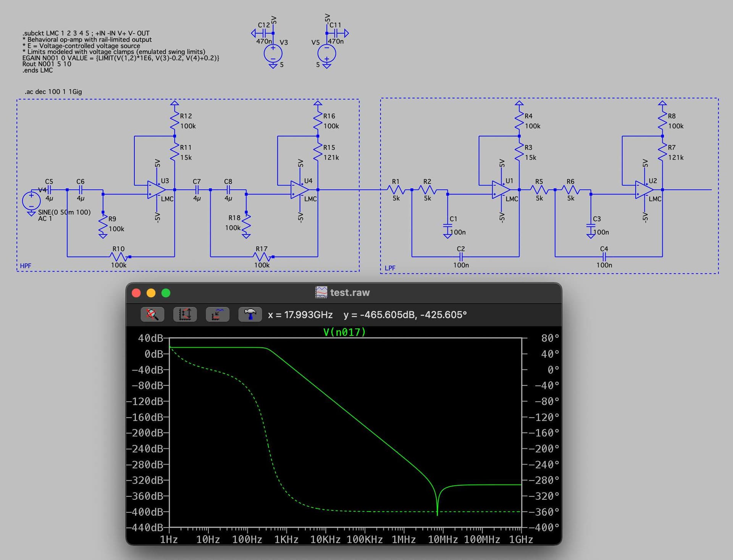Select op-amp U1 in the LPF block
733x560 pixels.
pos(502,190)
